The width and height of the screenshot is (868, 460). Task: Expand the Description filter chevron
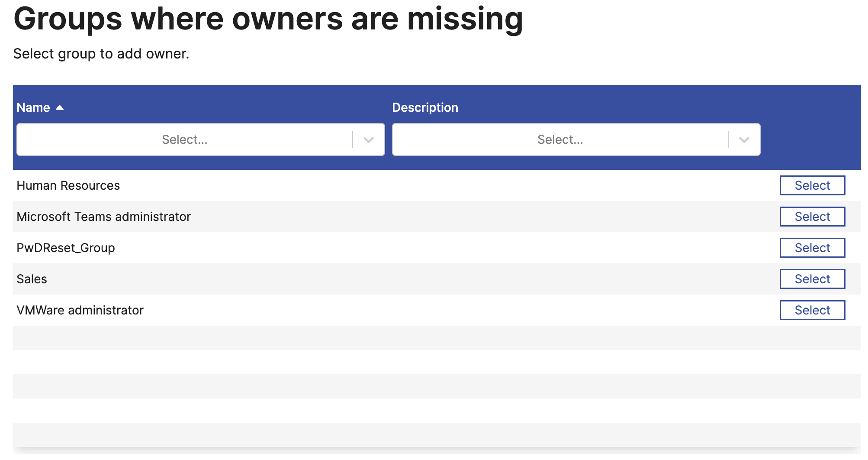[744, 139]
